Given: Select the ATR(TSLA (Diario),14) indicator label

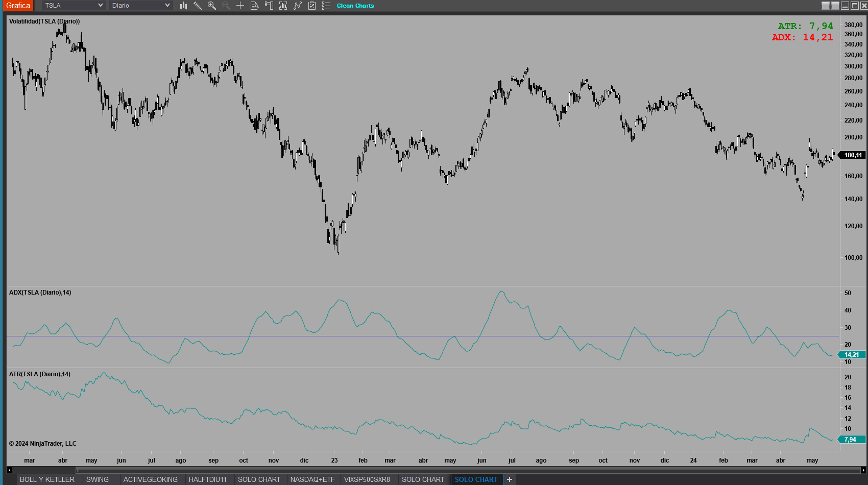Looking at the screenshot, I should tap(40, 374).
